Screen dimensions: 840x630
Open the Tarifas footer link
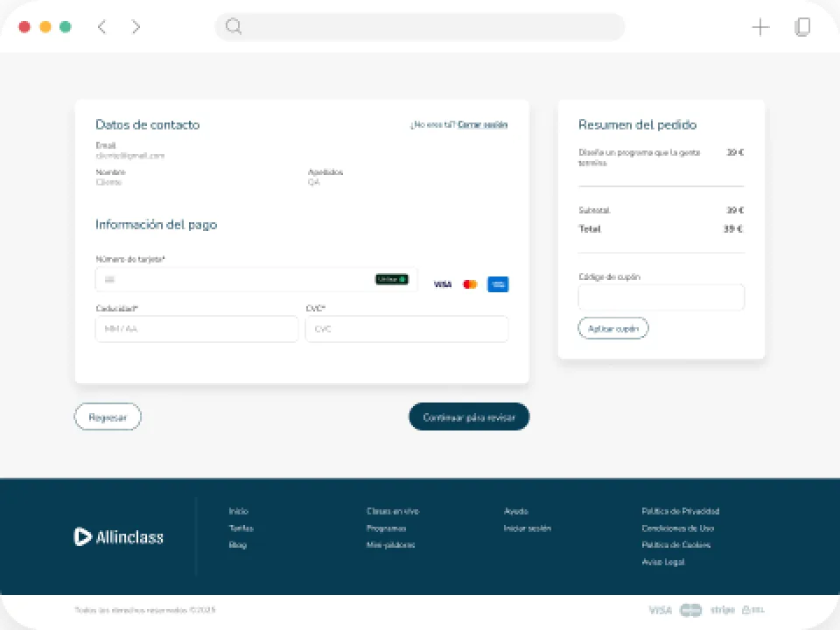pos(241,528)
